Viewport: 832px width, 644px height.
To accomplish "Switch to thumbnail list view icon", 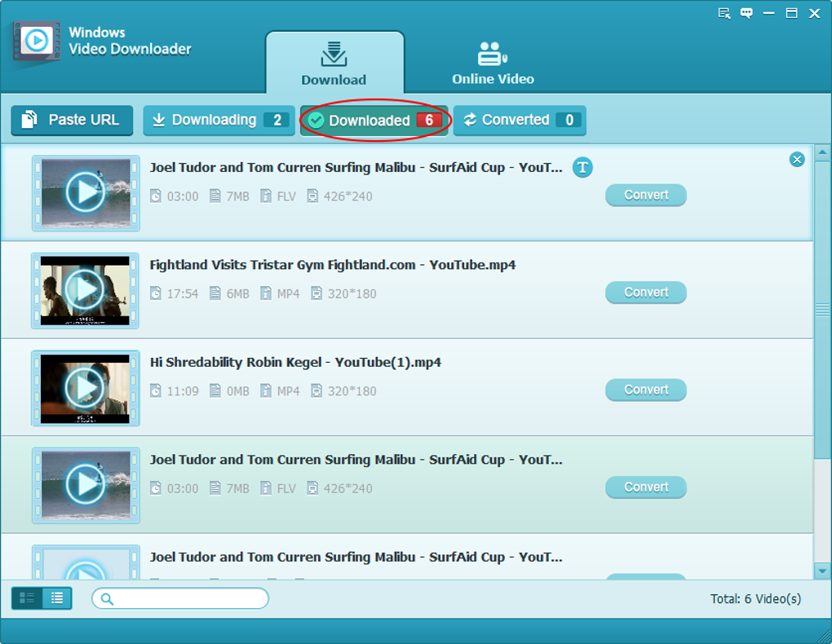I will 27,598.
